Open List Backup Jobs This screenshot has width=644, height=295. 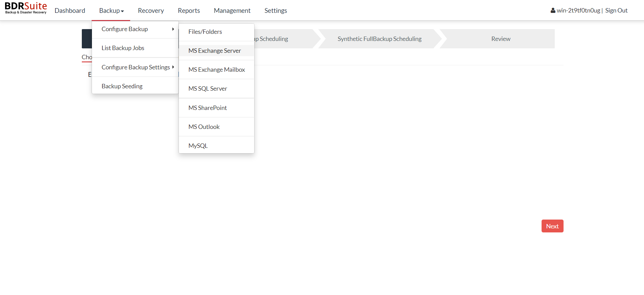[135, 48]
